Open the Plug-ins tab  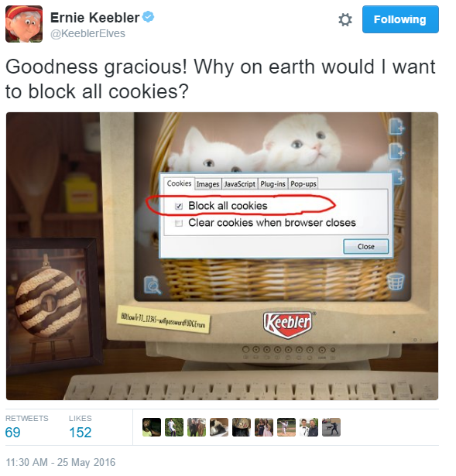[273, 184]
